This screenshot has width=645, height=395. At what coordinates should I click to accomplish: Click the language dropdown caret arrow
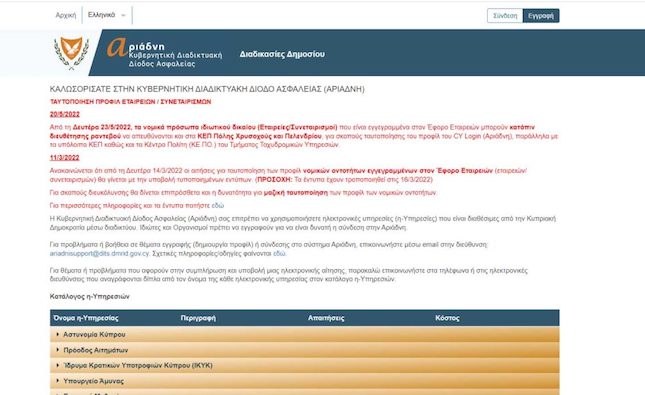pos(123,16)
